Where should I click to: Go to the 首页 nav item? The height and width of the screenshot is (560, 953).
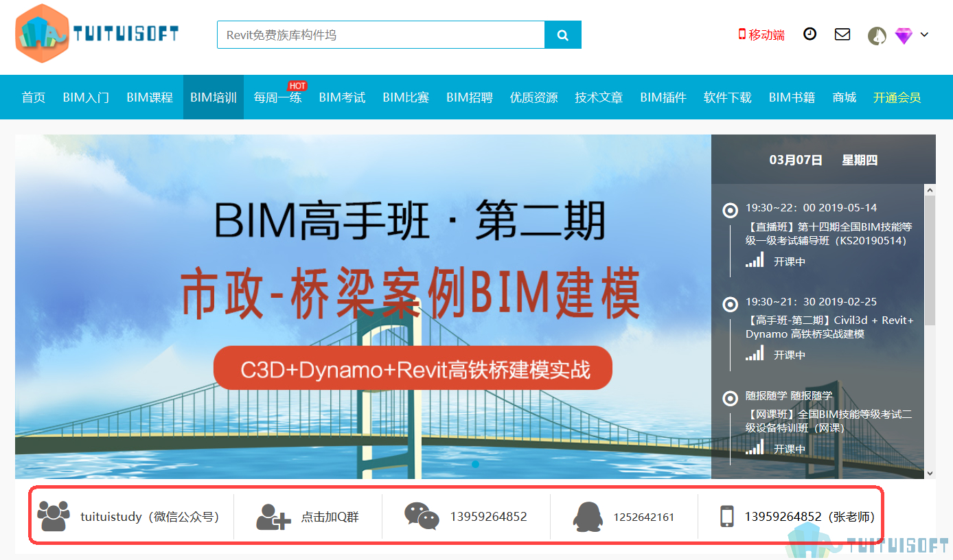pos(34,97)
